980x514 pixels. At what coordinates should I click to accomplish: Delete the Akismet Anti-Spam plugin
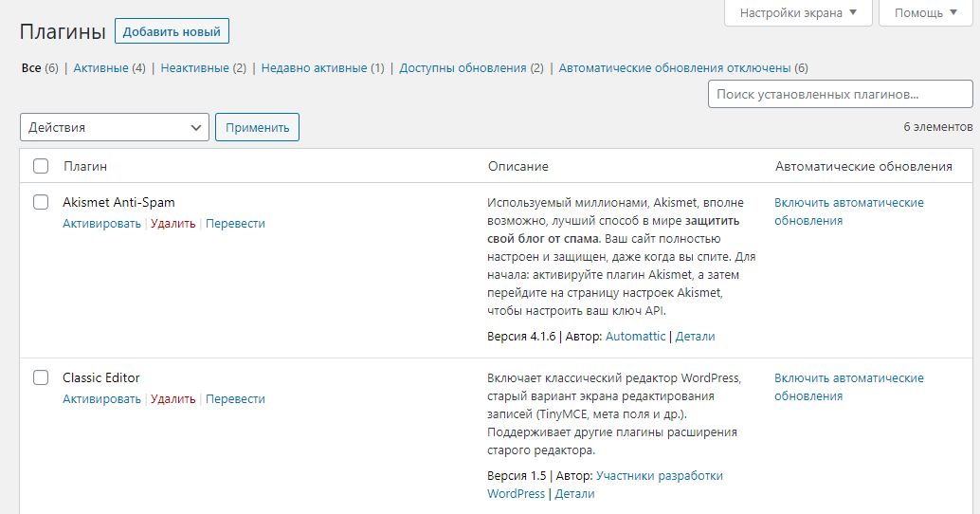click(x=172, y=224)
